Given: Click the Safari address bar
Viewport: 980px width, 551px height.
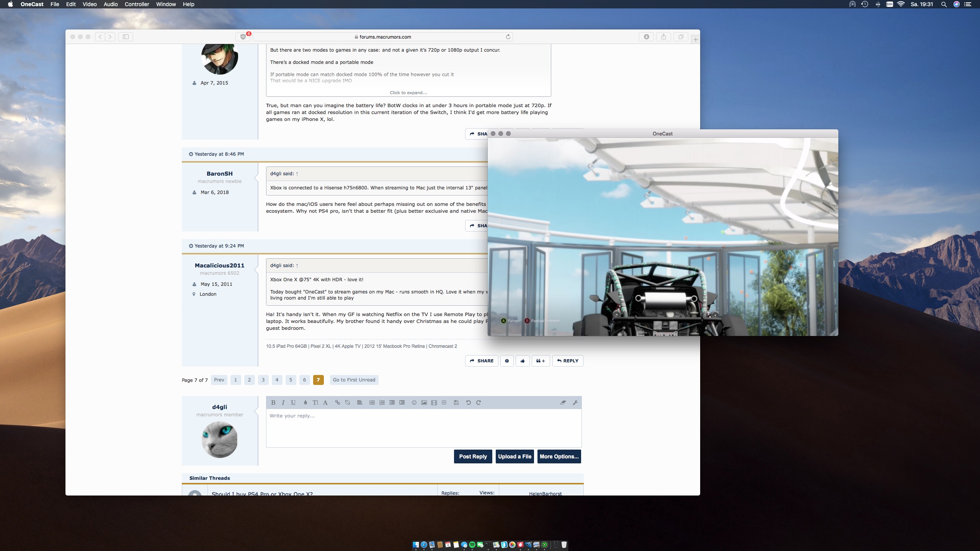Looking at the screenshot, I should [383, 37].
